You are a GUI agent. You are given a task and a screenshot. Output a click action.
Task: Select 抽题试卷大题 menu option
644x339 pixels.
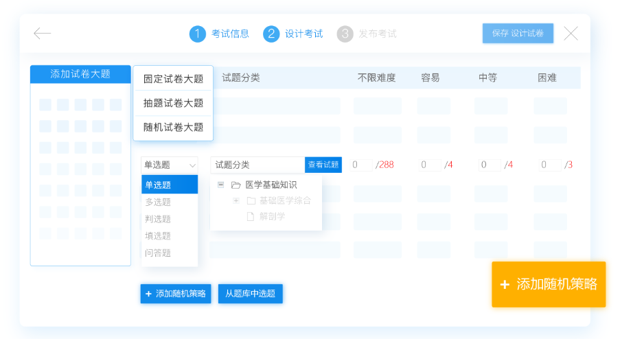[173, 103]
